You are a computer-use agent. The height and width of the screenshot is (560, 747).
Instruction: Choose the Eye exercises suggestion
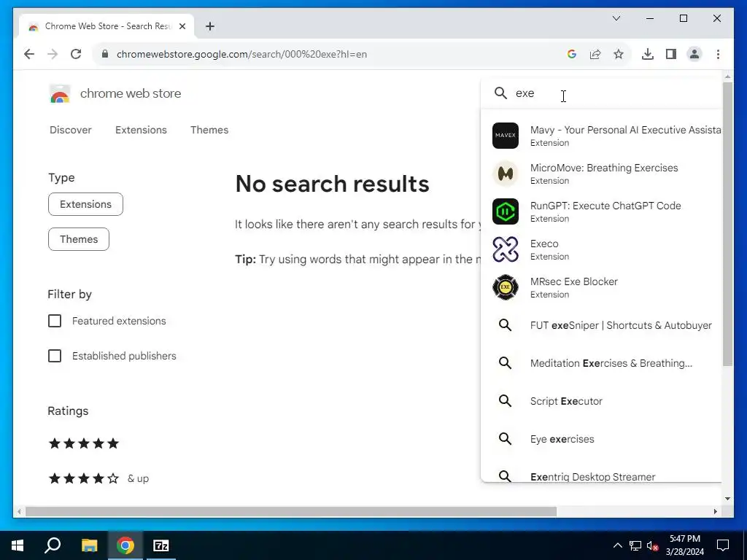click(x=601, y=439)
